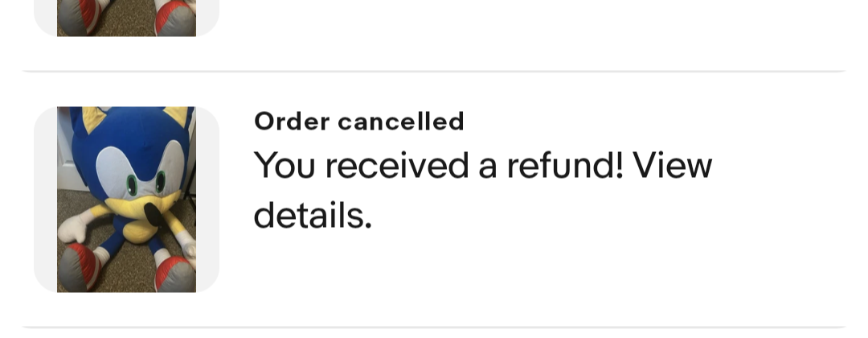Click Sonic's black nose in the product photo
The height and width of the screenshot is (338, 868).
click(x=154, y=215)
